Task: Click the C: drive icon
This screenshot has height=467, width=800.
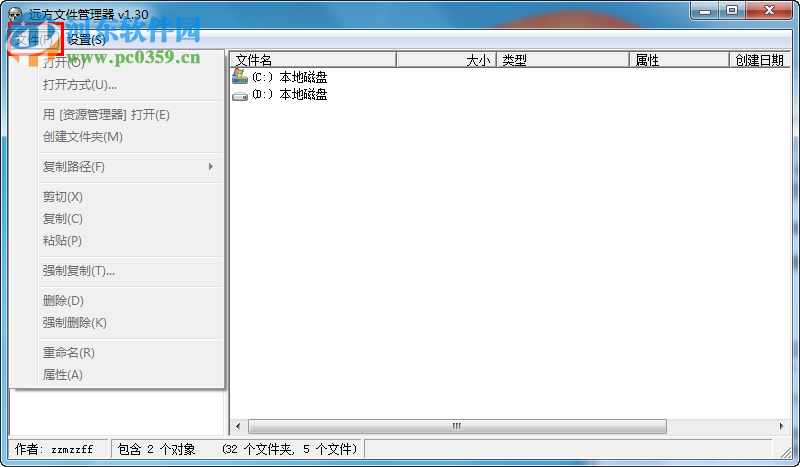Action: tap(240, 77)
